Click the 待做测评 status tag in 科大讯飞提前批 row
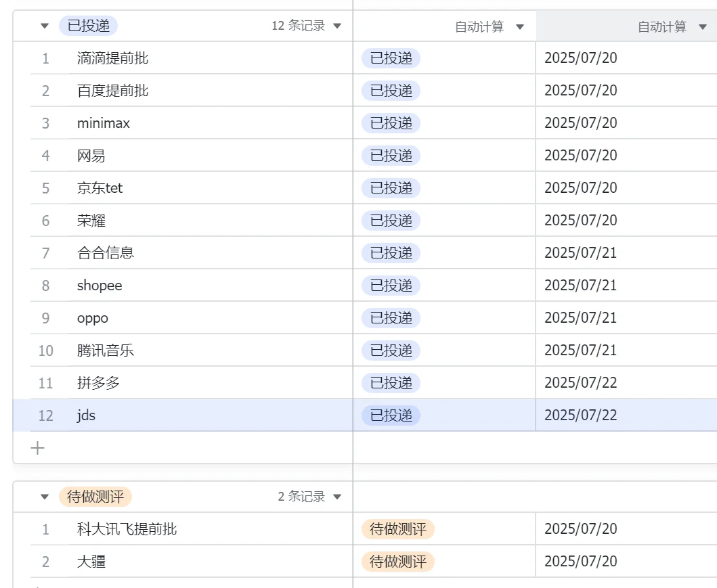Viewport: 717px width, 588px height. [x=398, y=529]
